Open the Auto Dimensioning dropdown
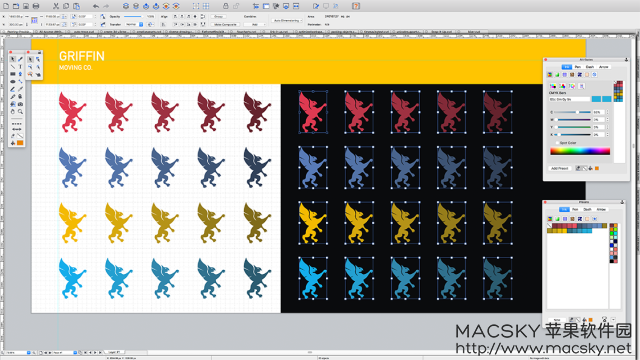The width and height of the screenshot is (640, 360). 288,20
